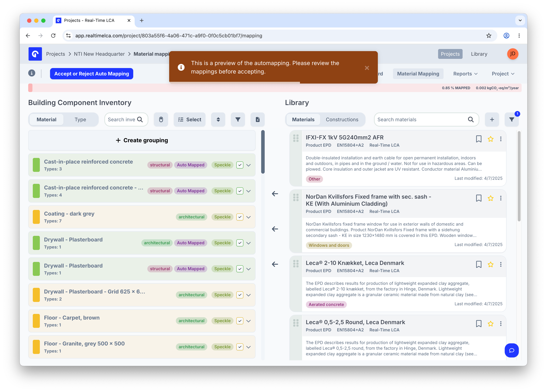Click the map arrow beside NorDan Kvillsfors card
This screenshot has height=392, width=547.
(x=275, y=229)
